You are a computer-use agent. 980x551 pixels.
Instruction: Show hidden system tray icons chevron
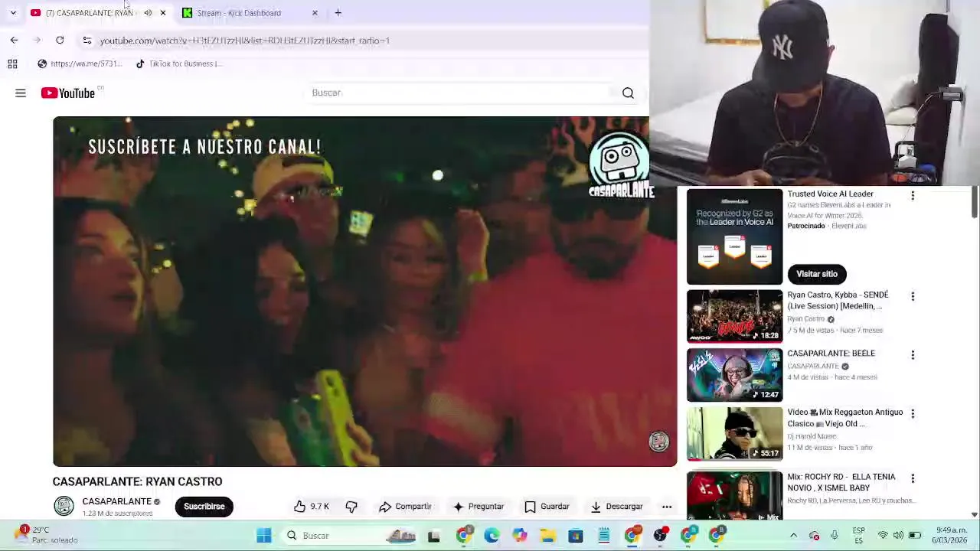tap(793, 536)
